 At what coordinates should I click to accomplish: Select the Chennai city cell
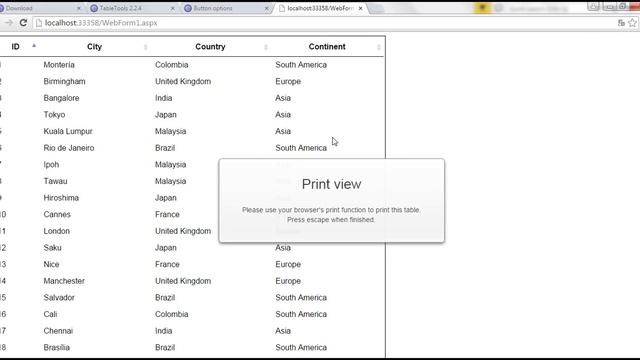click(x=58, y=331)
